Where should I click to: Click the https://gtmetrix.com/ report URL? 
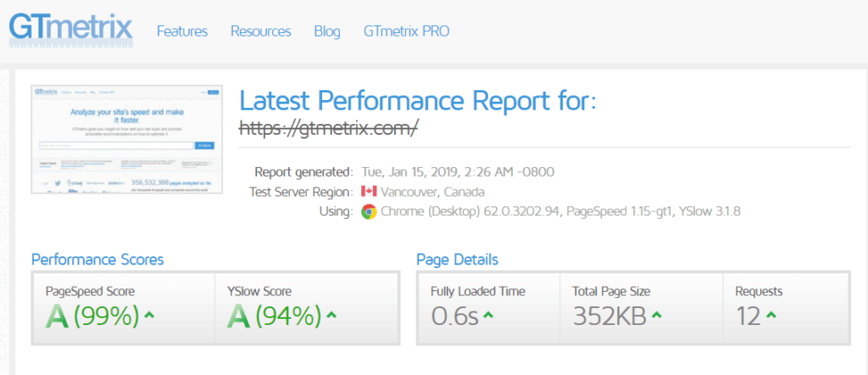(x=328, y=128)
